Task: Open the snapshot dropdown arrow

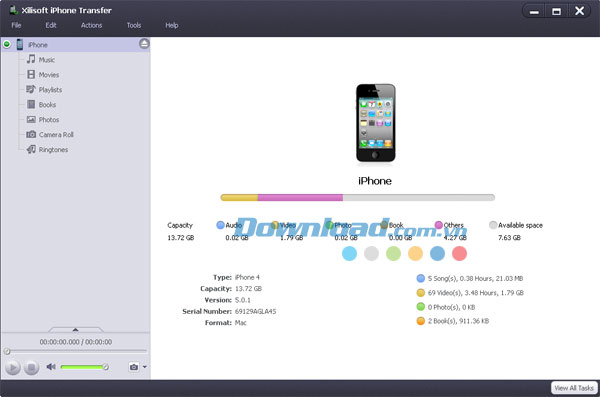Action: click(145, 367)
